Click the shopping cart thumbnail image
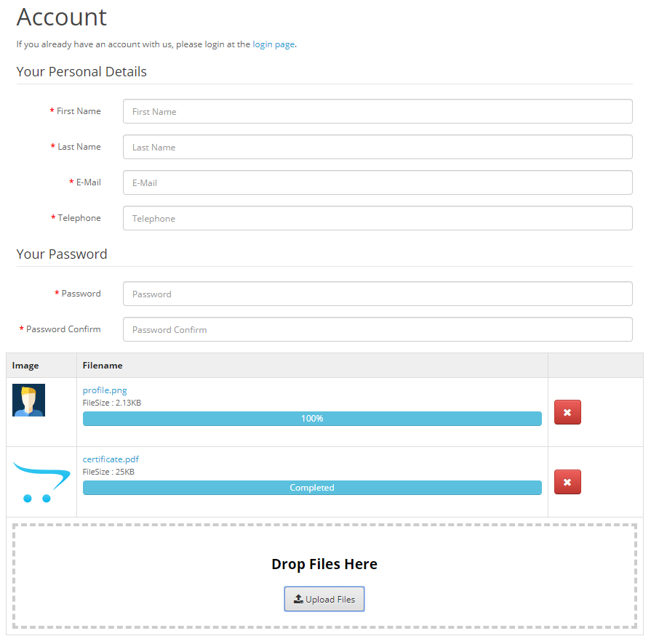The image size is (651, 644). [41, 482]
